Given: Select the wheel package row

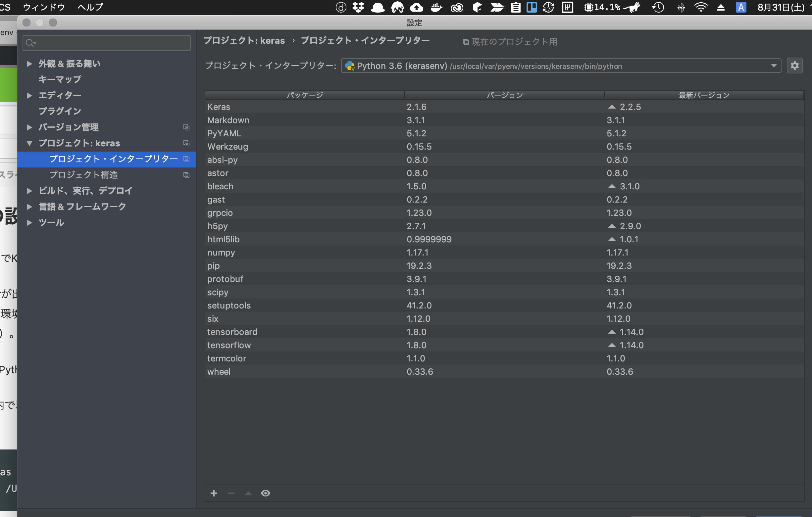Looking at the screenshot, I should (x=504, y=372).
